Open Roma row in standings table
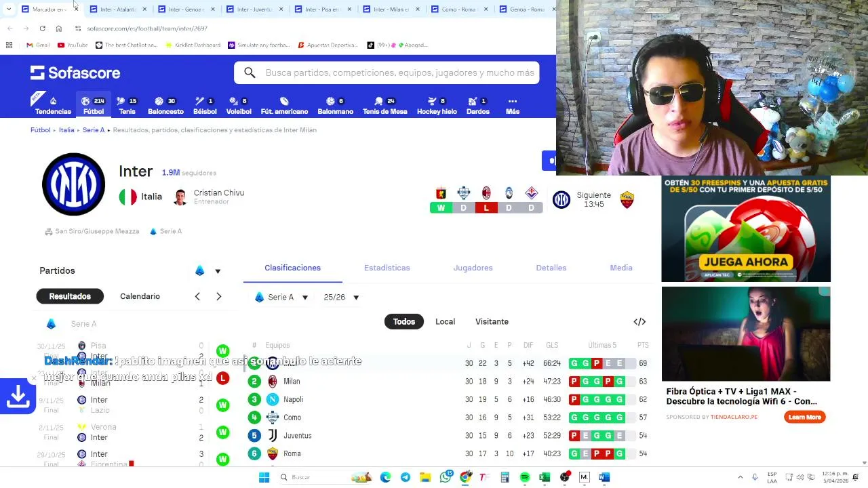The image size is (868, 488). point(448,453)
